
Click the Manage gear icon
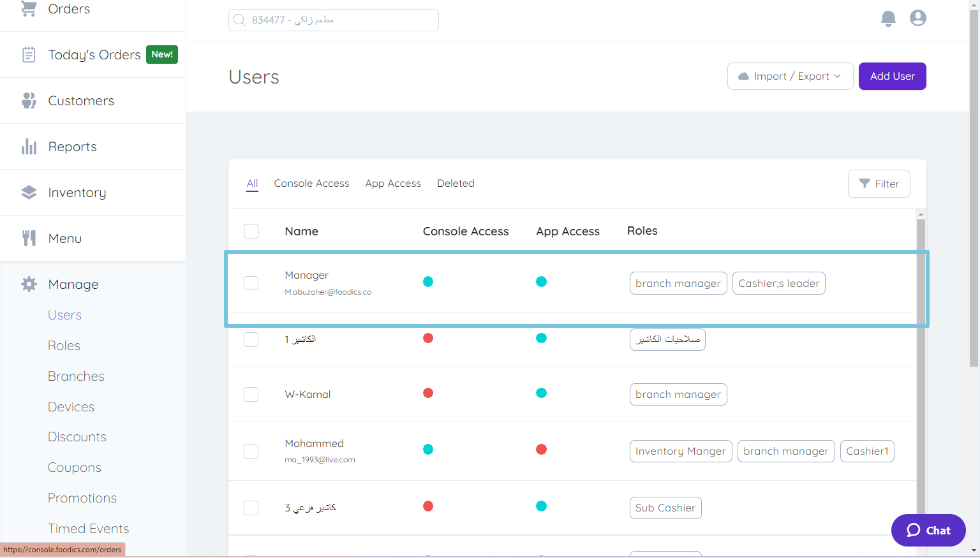coord(29,284)
